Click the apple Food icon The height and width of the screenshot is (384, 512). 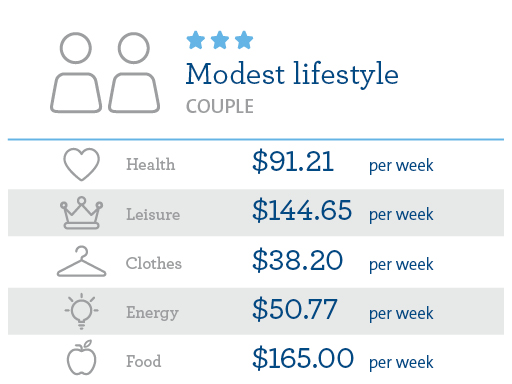[81, 358]
